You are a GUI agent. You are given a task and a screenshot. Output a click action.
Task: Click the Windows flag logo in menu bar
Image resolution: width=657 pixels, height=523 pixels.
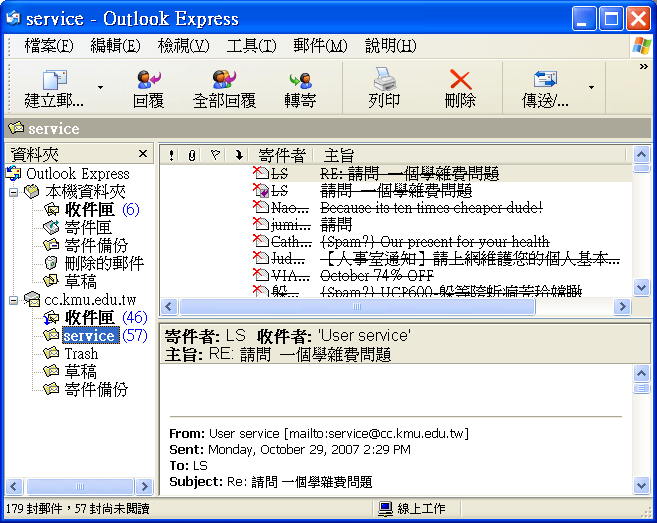coord(642,46)
